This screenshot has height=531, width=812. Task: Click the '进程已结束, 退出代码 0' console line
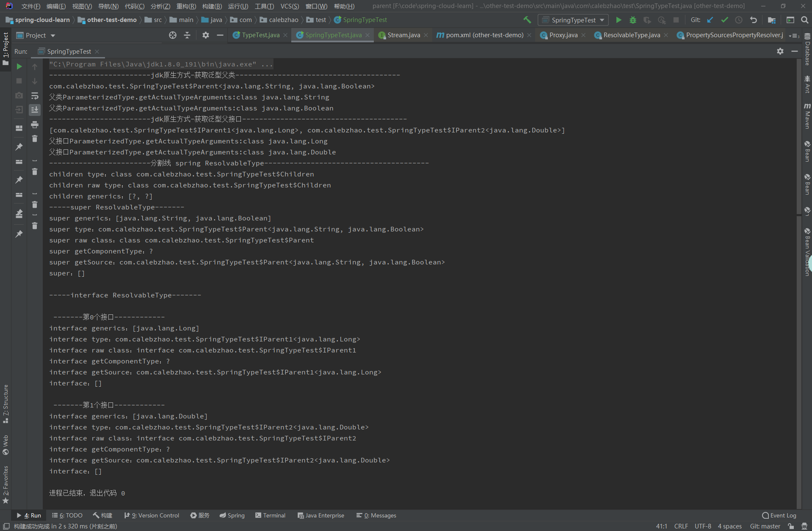tap(87, 493)
